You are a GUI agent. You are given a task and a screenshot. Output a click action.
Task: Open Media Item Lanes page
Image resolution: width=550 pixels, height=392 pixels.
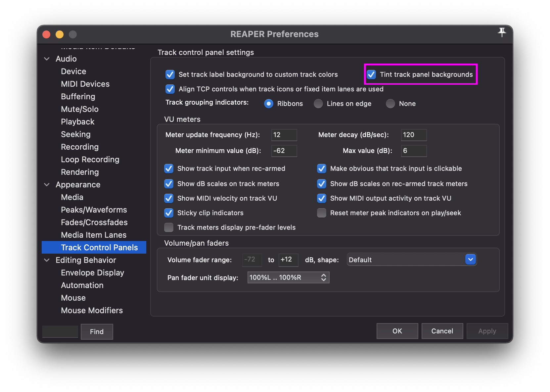click(x=94, y=235)
